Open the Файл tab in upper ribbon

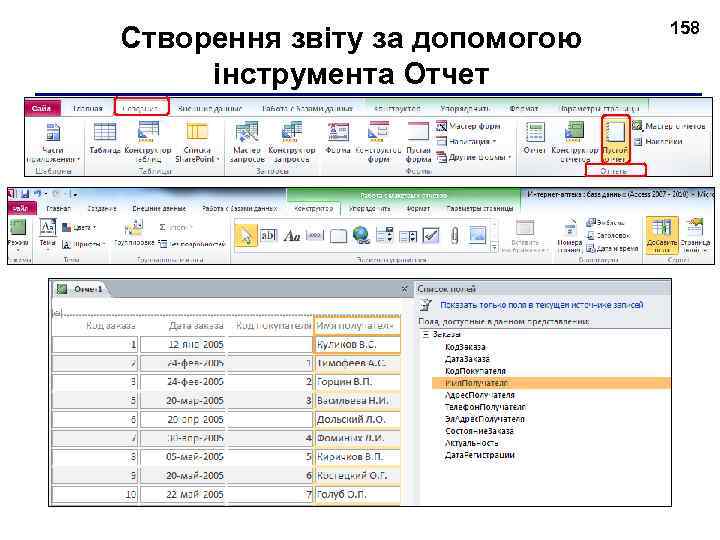[x=42, y=108]
